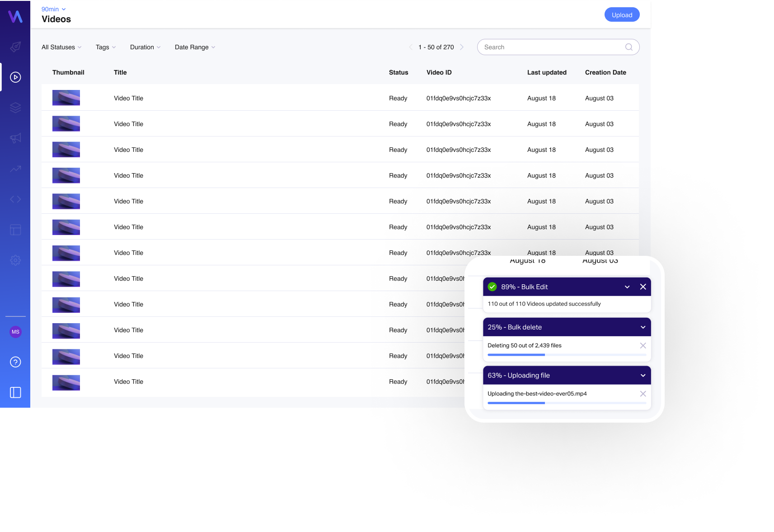
Task: Open the stacked layers icon in sidebar
Action: point(15,108)
